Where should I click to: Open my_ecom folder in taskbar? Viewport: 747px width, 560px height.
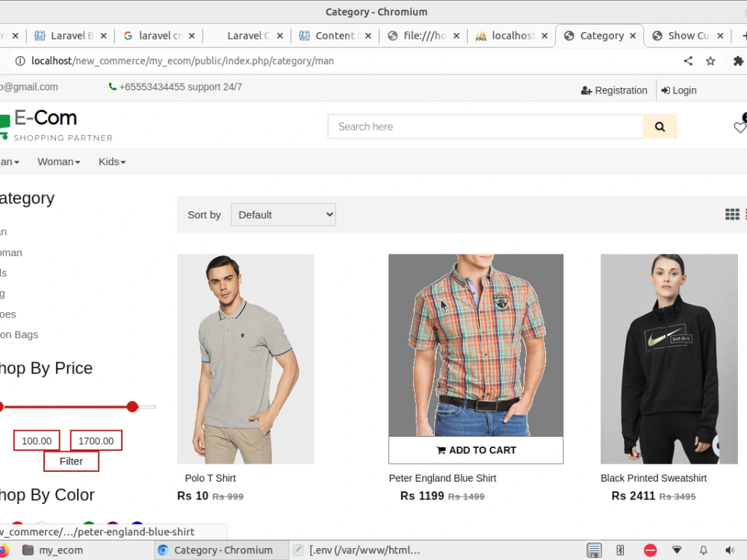pos(52,550)
